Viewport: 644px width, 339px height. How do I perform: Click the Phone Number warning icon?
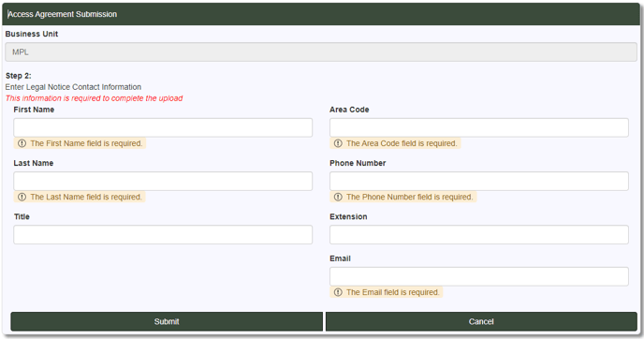point(338,197)
